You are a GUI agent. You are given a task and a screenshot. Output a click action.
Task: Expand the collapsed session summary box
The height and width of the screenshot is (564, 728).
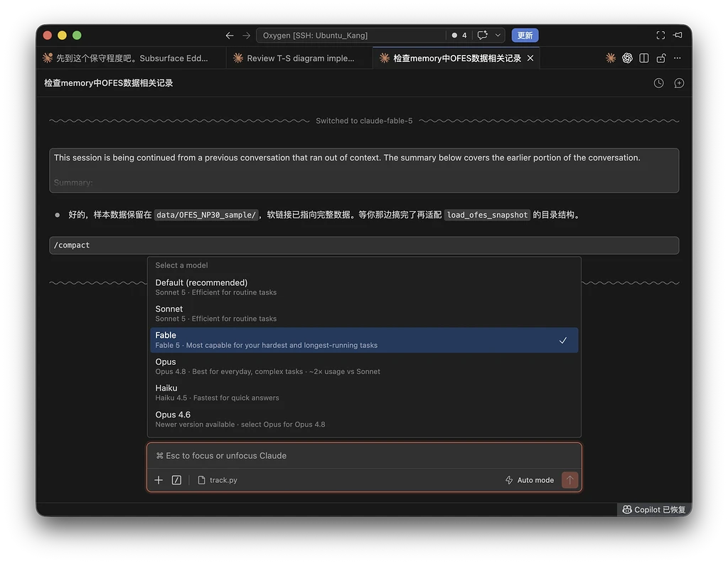click(364, 170)
